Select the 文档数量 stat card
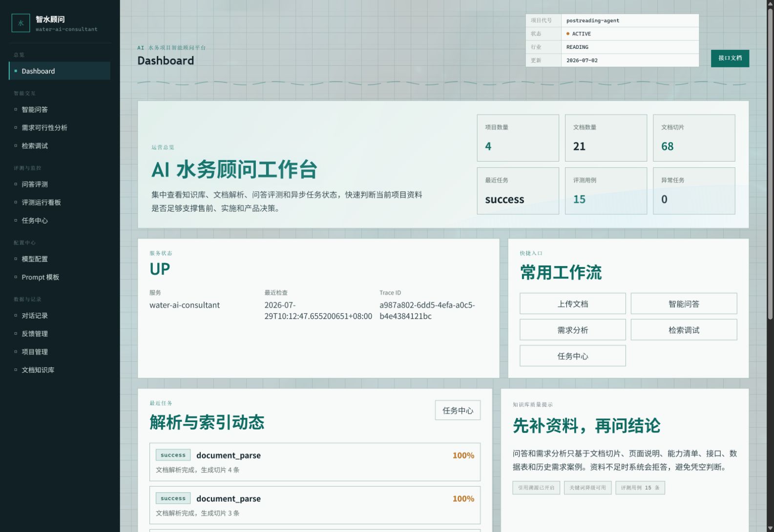Viewport: 774px width, 532px height. point(606,138)
